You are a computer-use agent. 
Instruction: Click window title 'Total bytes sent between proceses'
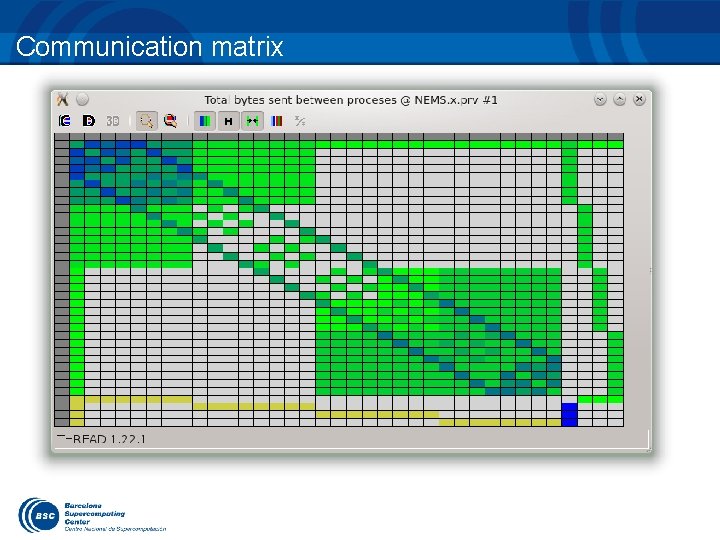[300, 100]
